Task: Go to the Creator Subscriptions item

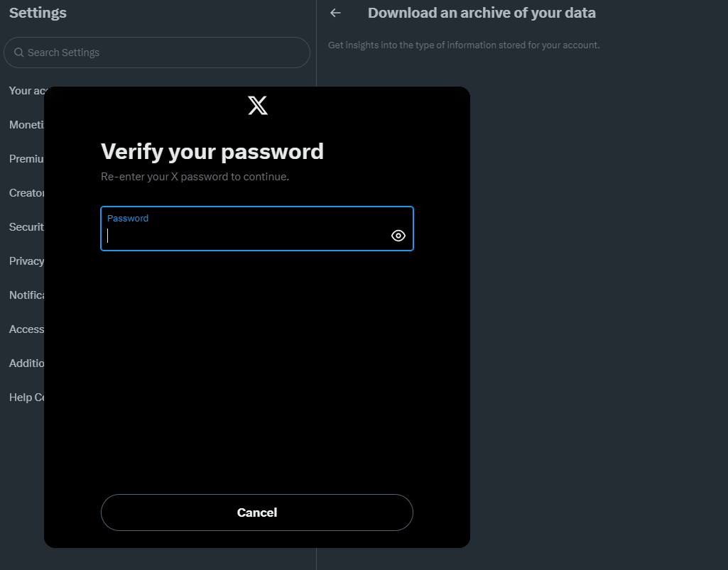Action: (x=26, y=193)
